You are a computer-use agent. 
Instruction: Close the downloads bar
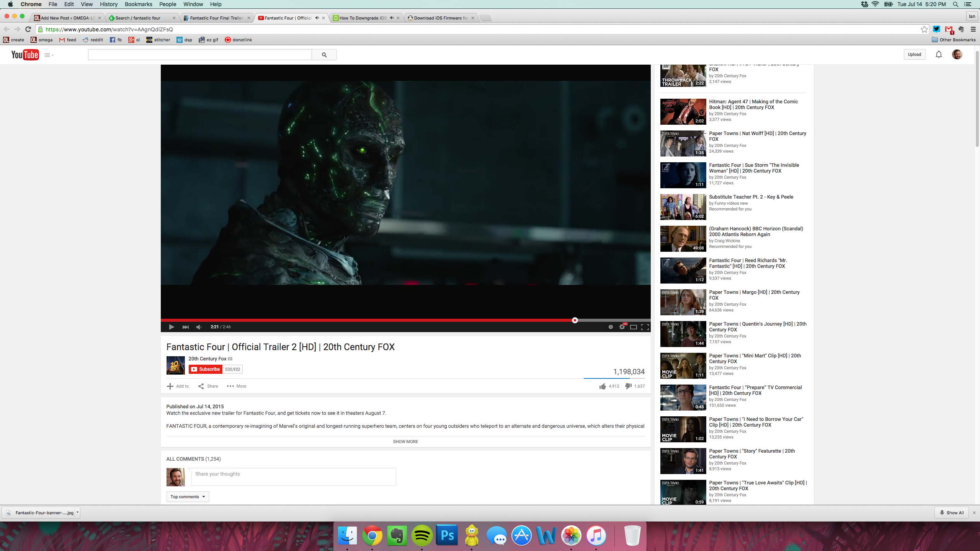click(974, 513)
